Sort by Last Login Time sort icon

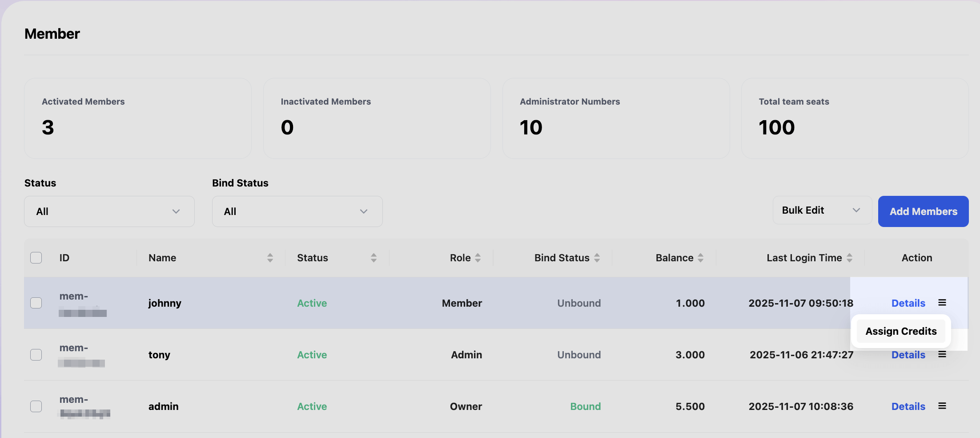(x=849, y=258)
